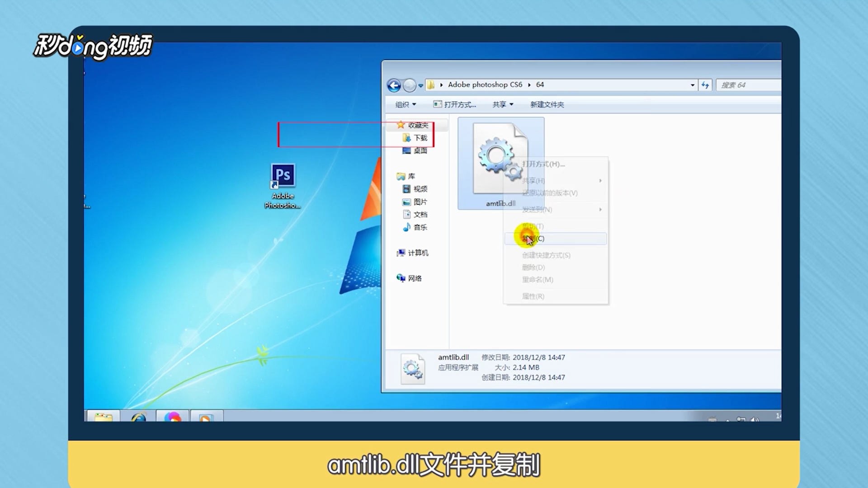Choose 剪切(T) in the context menu
This screenshot has height=488, width=868.
point(556,226)
